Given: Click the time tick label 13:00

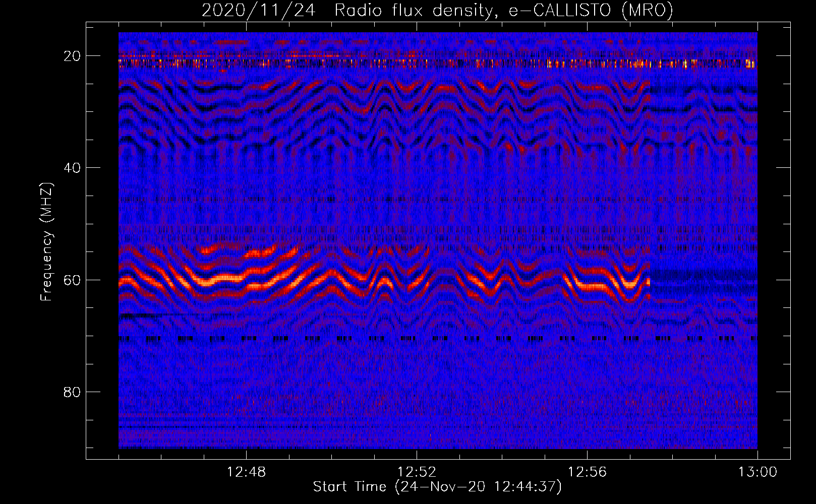Looking at the screenshot, I should click(x=757, y=472).
